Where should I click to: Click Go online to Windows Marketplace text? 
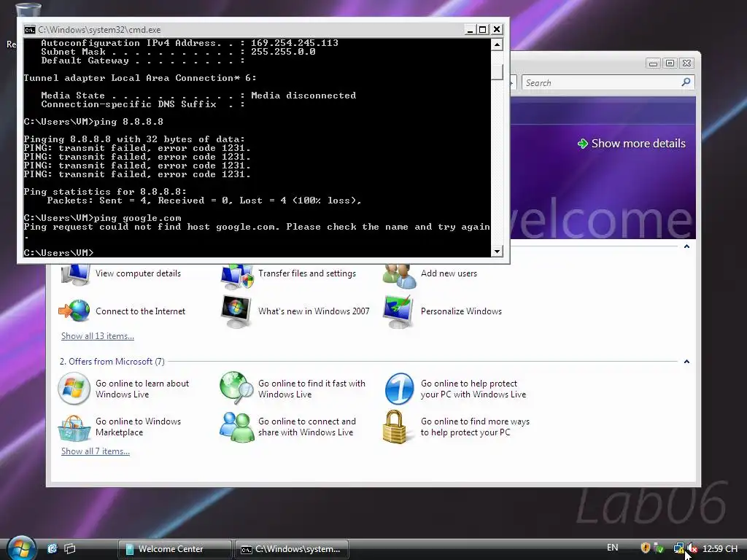138,427
